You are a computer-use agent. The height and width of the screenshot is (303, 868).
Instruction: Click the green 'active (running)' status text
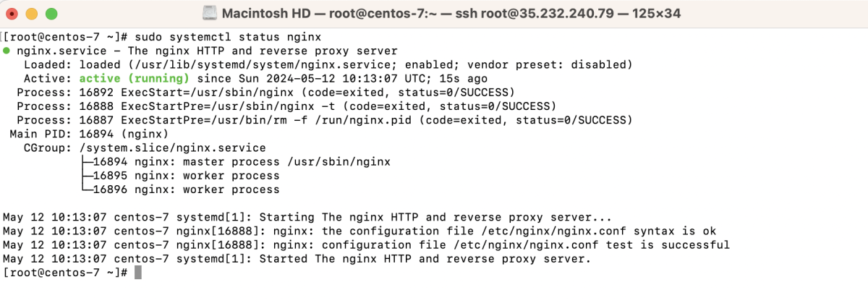[x=134, y=78]
